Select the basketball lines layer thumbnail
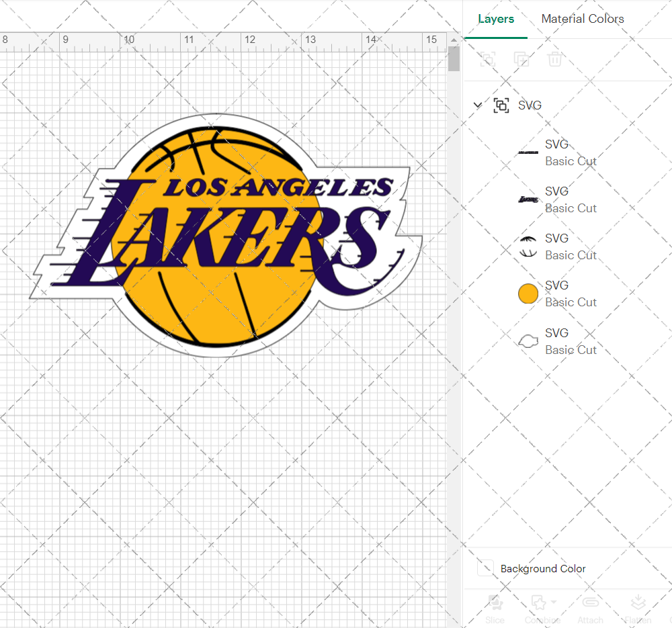 coord(528,246)
